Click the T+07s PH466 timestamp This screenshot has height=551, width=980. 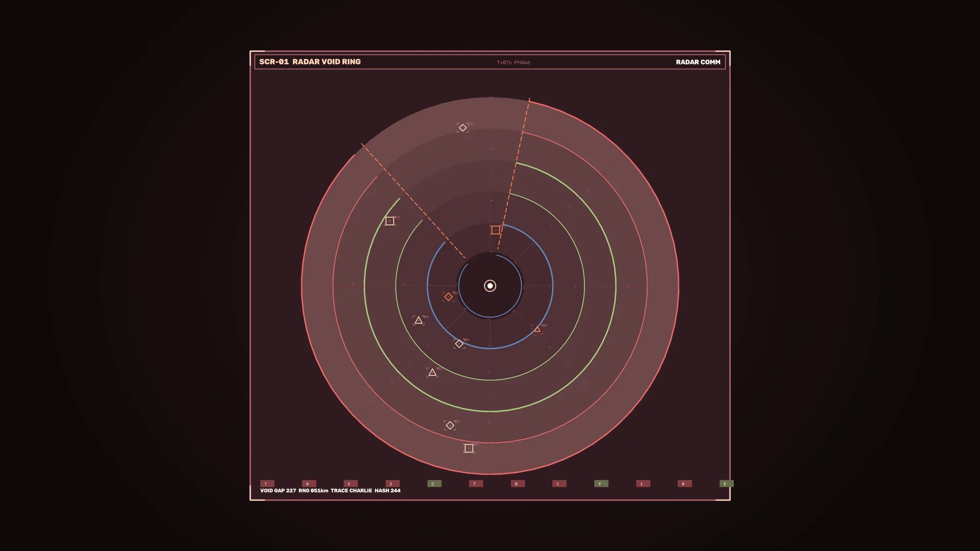point(513,62)
